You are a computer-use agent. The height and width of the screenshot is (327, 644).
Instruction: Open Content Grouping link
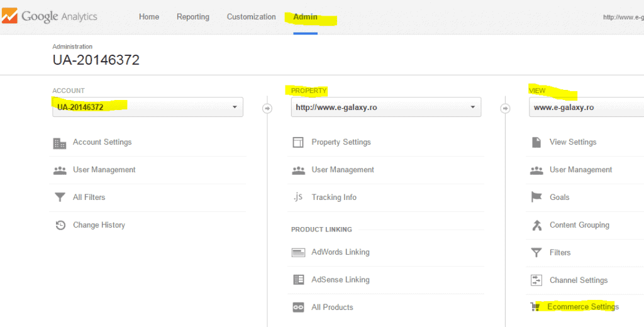pos(579,225)
